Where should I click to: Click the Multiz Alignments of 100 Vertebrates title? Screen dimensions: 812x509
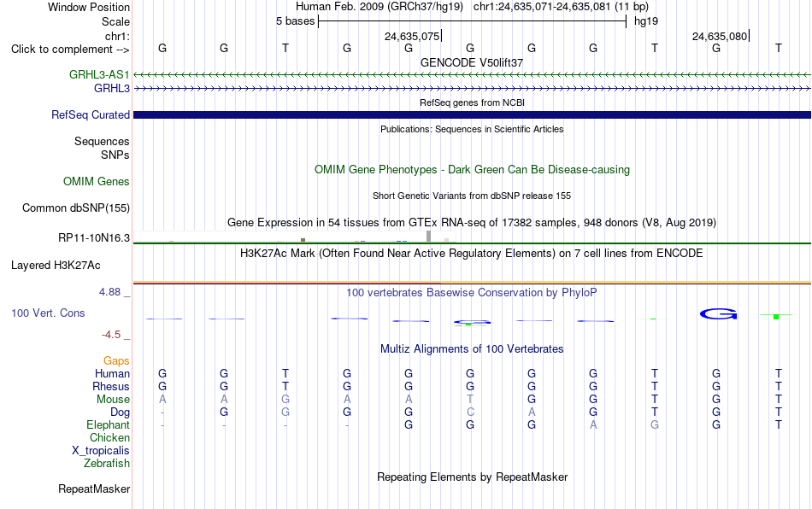(x=472, y=348)
